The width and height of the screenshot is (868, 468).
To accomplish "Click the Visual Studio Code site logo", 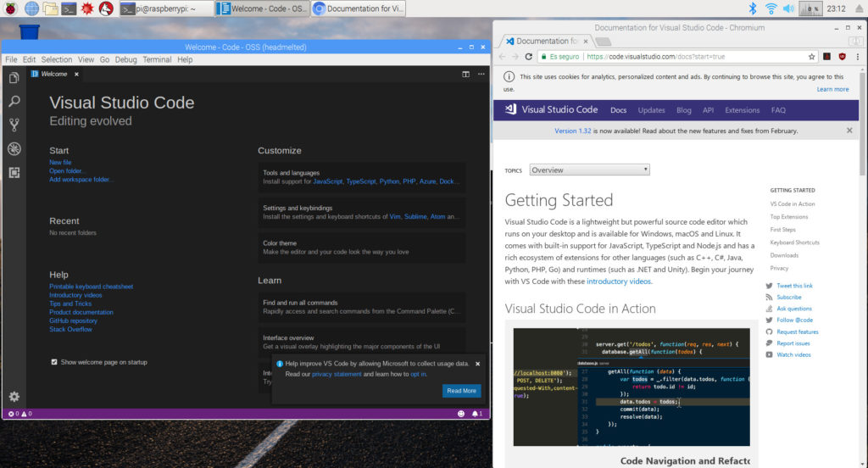I will tap(551, 109).
